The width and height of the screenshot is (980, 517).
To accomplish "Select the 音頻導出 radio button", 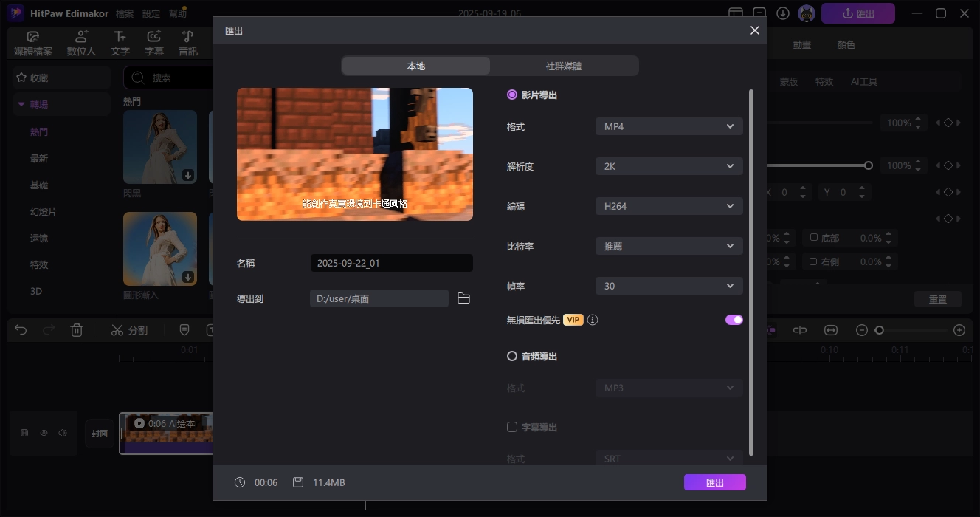I will click(x=512, y=356).
